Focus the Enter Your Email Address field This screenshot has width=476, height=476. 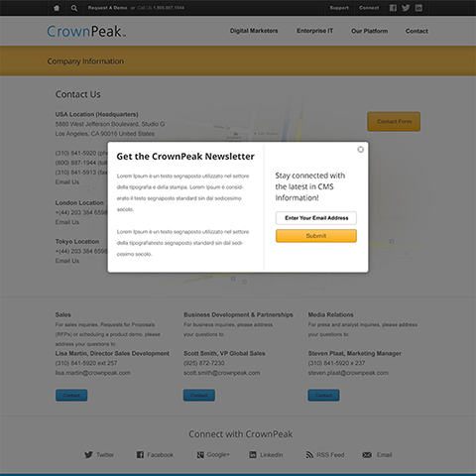click(316, 218)
